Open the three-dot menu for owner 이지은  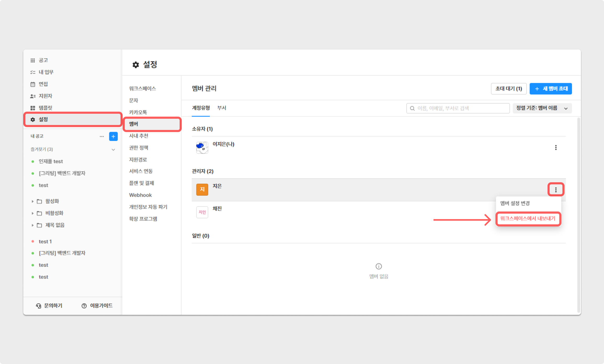point(556,147)
